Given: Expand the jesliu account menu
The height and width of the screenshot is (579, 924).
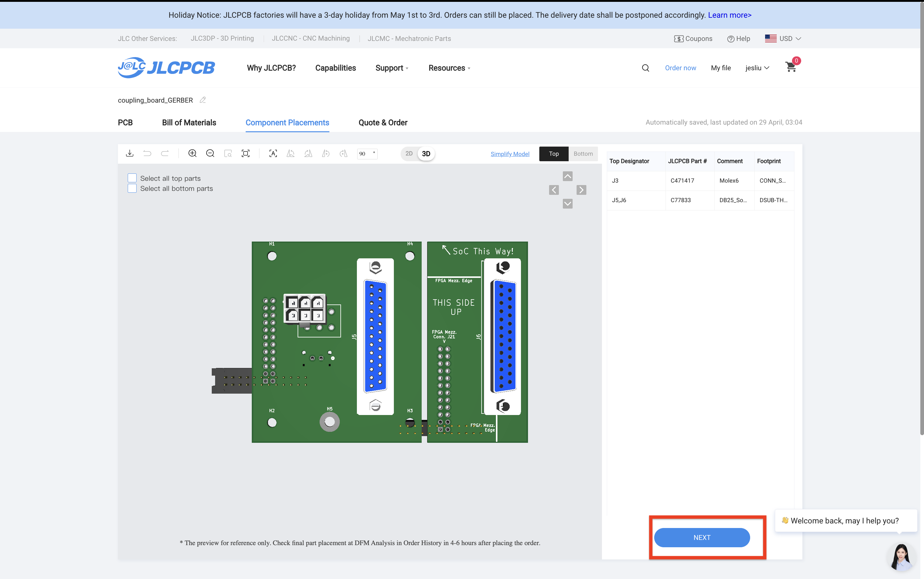Looking at the screenshot, I should tap(757, 68).
